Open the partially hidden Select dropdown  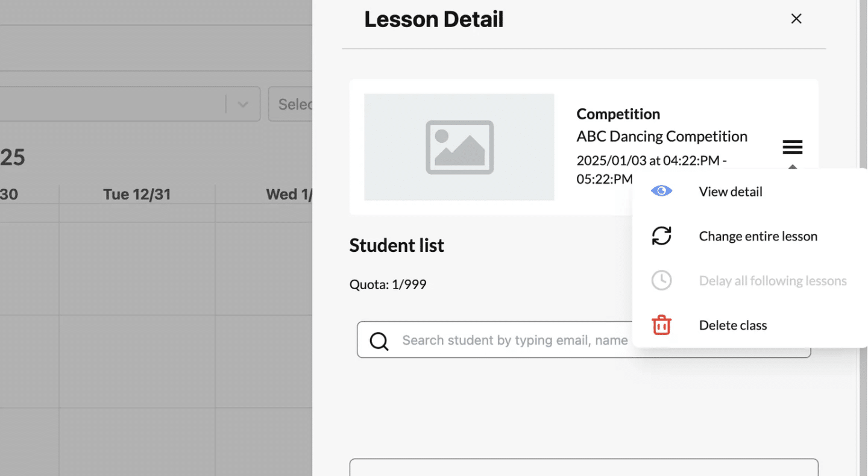point(292,104)
